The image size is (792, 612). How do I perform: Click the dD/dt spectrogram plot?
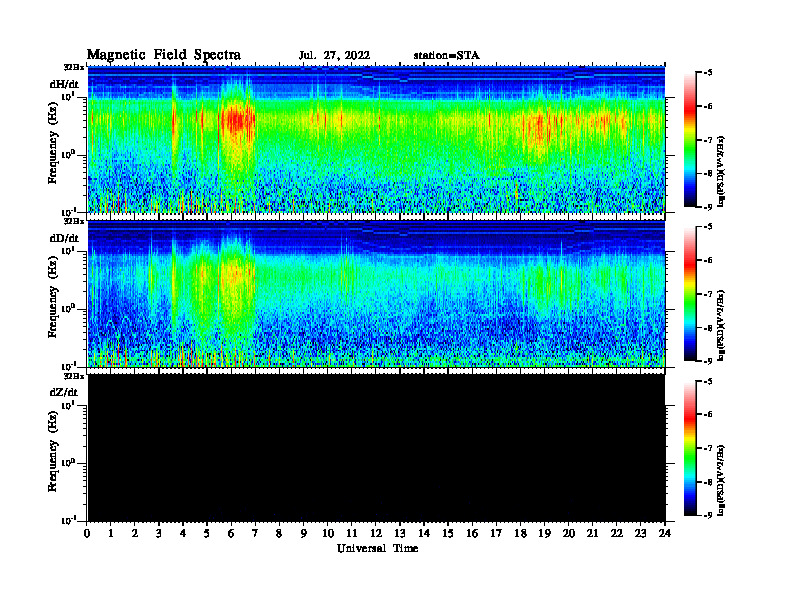tap(376, 294)
